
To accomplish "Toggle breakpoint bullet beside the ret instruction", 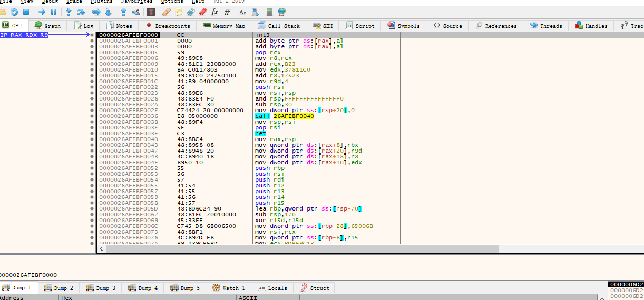I will (x=92, y=134).
